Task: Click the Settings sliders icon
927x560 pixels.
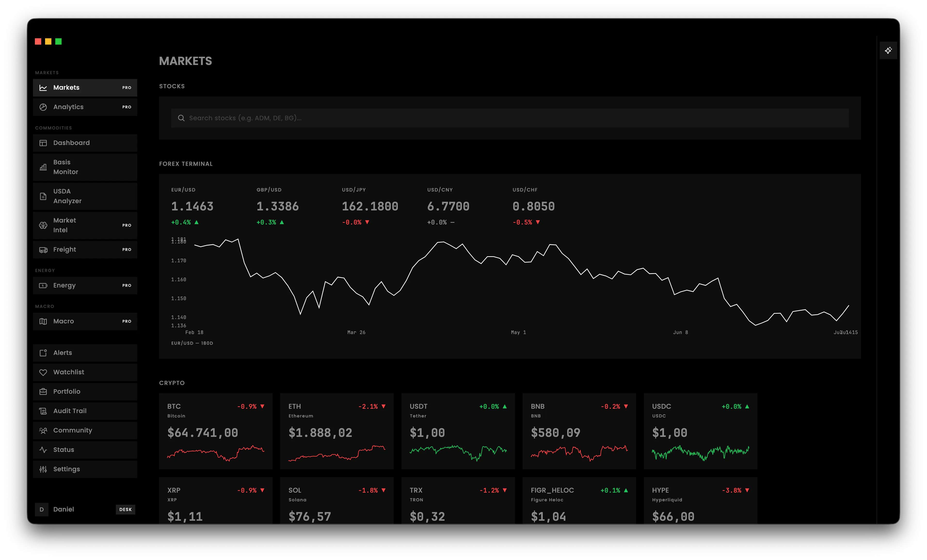Action: coord(43,469)
